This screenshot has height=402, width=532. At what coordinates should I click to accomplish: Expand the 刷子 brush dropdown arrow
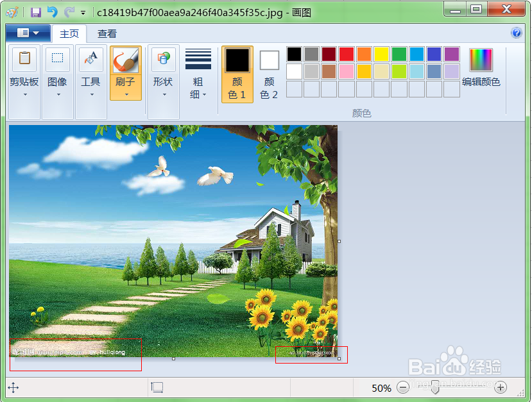pyautogui.click(x=126, y=94)
